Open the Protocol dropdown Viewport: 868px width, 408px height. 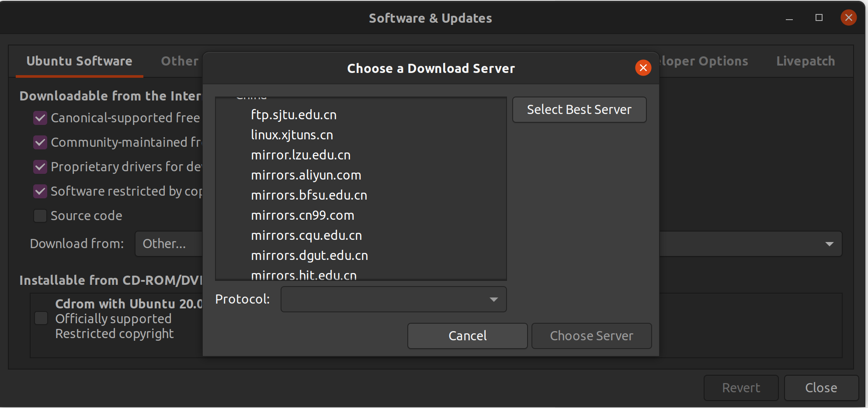(x=393, y=299)
